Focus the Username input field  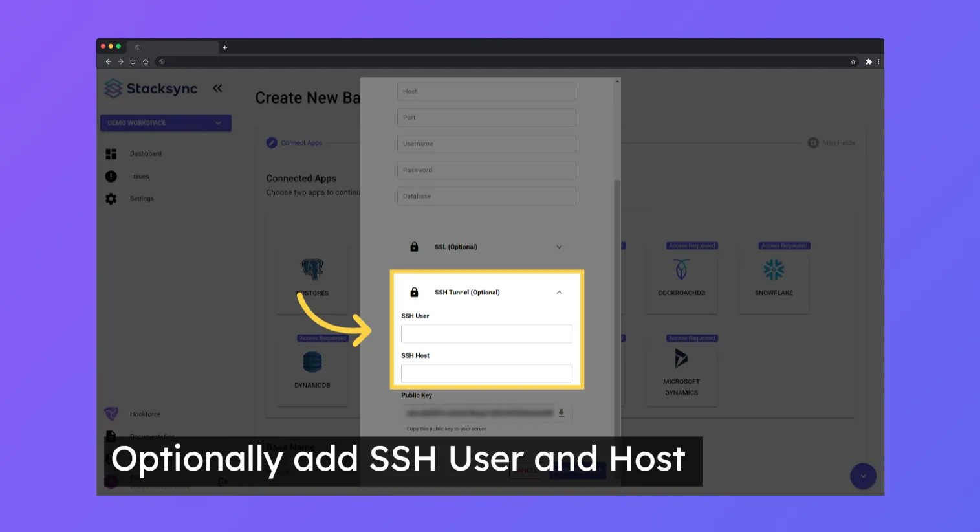486,144
